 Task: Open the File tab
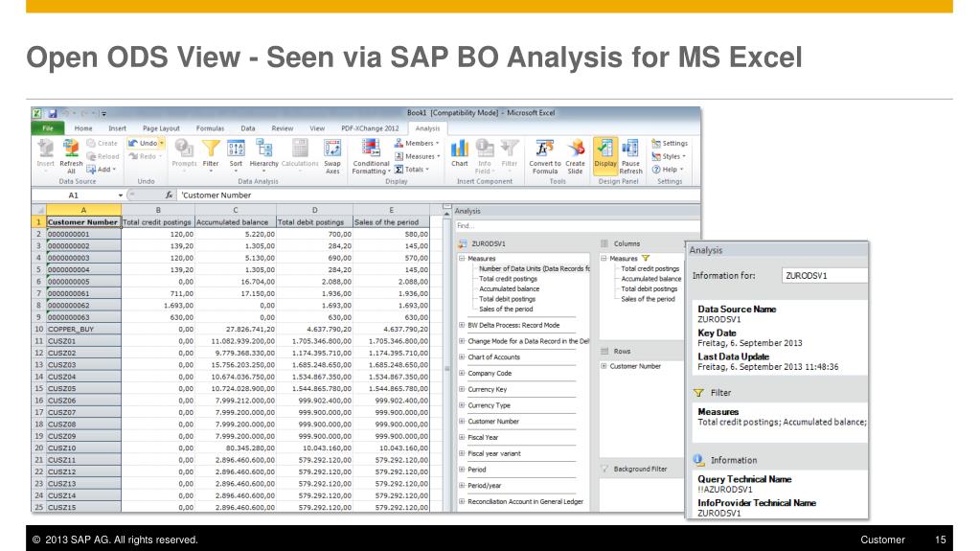[48, 128]
